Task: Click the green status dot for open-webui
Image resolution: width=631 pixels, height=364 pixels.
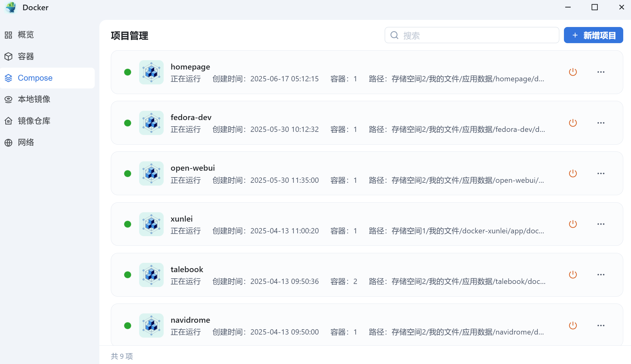Action: pos(128,173)
